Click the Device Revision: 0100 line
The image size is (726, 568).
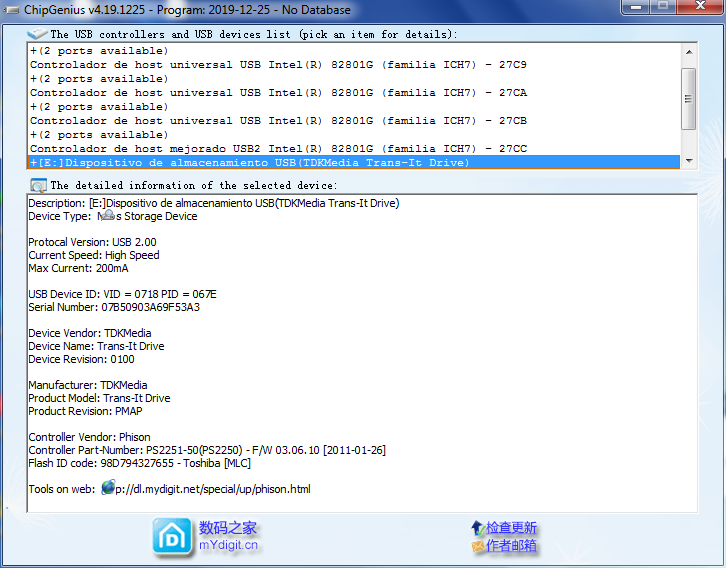point(81,359)
